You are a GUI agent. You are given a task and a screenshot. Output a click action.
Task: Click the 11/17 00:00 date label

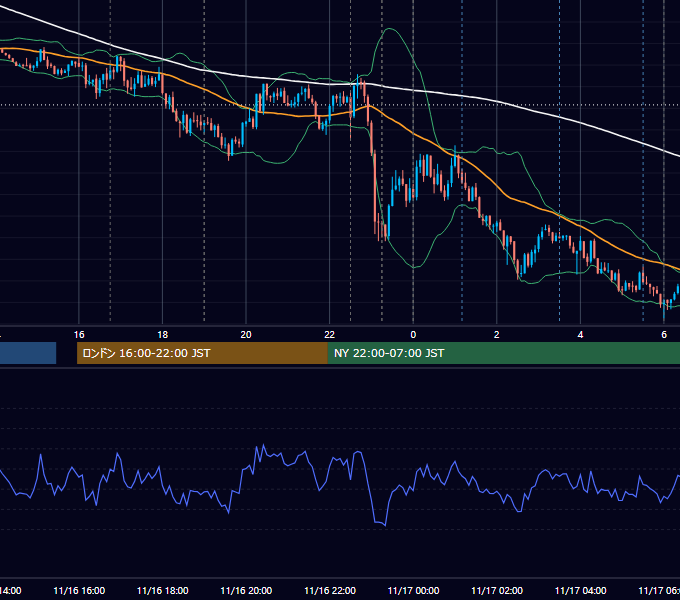click(x=413, y=590)
